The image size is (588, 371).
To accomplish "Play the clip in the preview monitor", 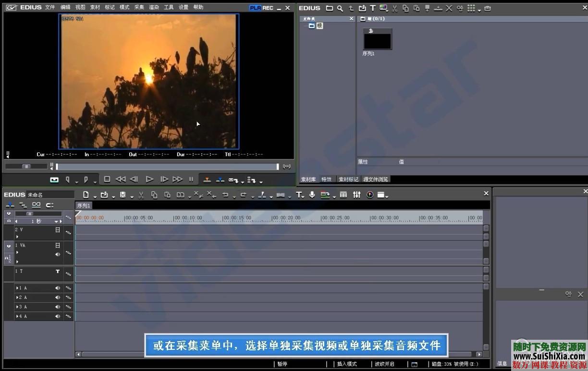I will pyautogui.click(x=149, y=179).
